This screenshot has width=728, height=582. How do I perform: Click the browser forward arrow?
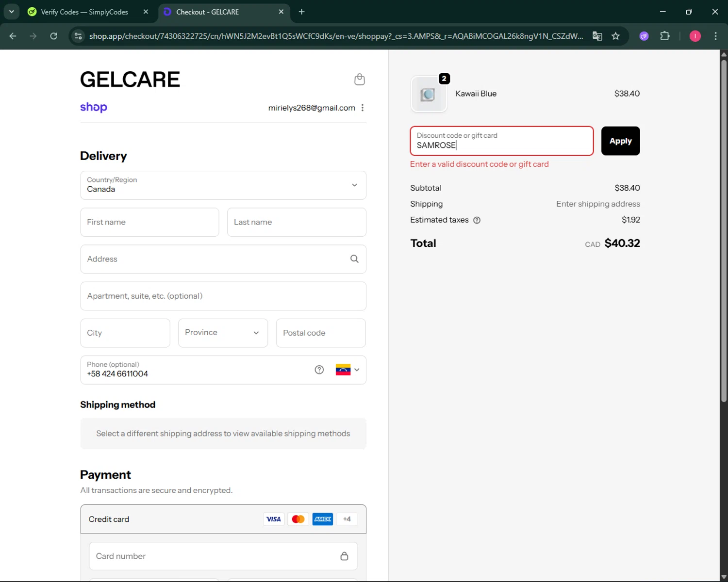coord(33,36)
